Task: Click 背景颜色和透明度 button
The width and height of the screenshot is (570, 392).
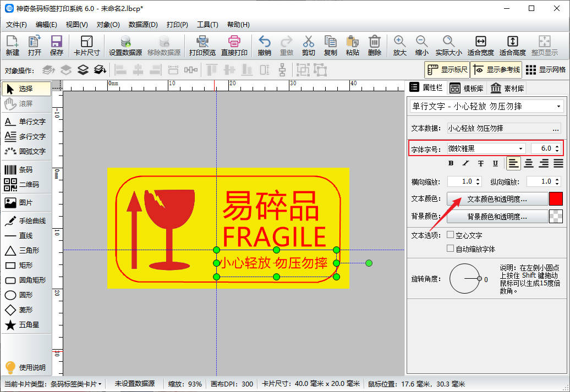Action: click(x=497, y=217)
